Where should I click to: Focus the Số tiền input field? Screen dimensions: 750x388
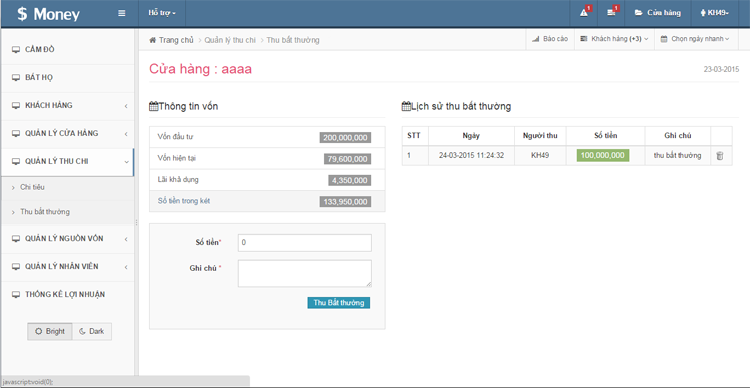click(x=305, y=243)
